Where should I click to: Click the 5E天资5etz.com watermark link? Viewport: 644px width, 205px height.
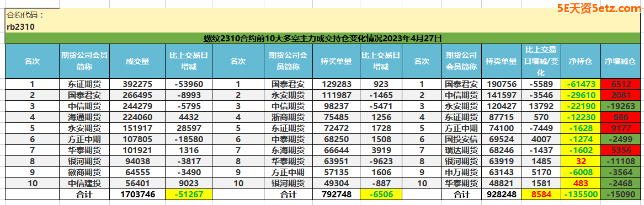(x=598, y=8)
